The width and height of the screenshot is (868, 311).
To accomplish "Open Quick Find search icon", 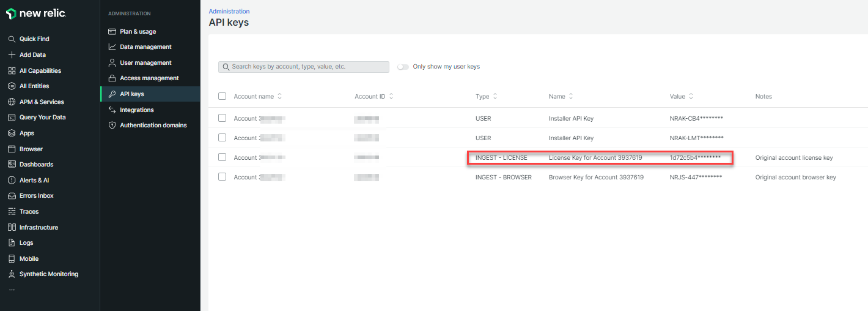I will tap(12, 39).
